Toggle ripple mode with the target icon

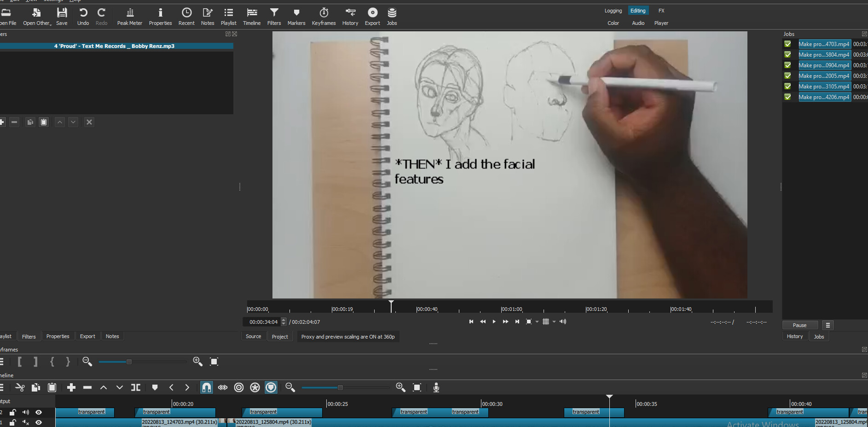tap(239, 387)
